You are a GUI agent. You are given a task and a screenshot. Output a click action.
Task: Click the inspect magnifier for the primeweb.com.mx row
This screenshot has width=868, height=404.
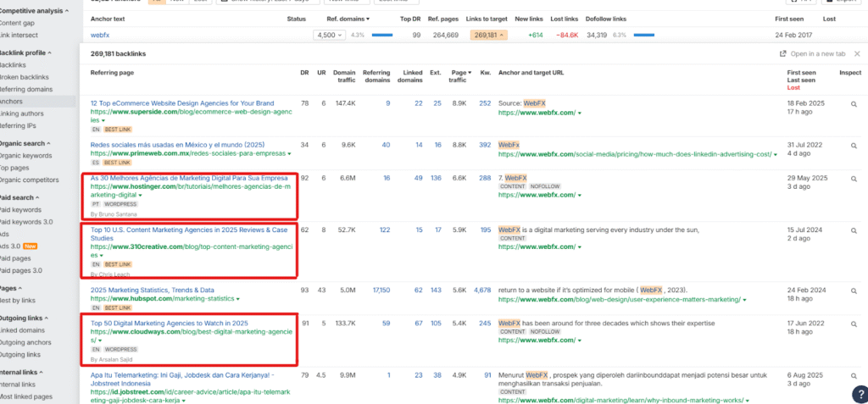[854, 145]
